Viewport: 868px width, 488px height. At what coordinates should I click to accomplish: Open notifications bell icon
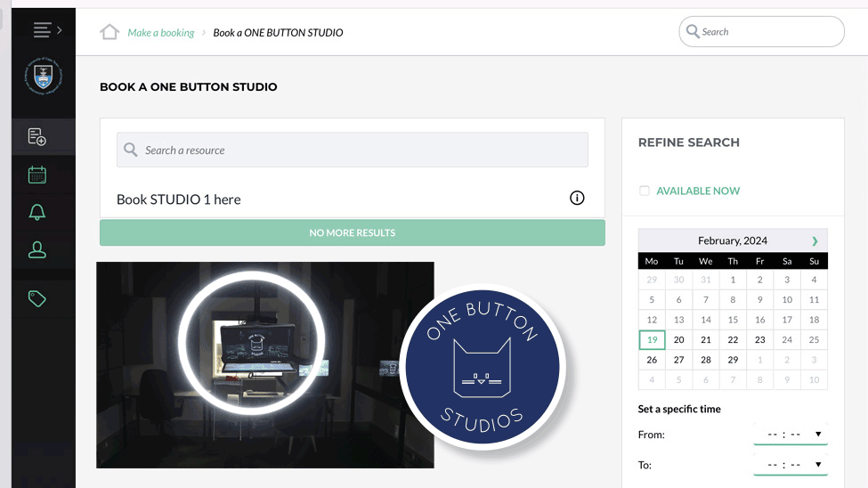(x=37, y=212)
